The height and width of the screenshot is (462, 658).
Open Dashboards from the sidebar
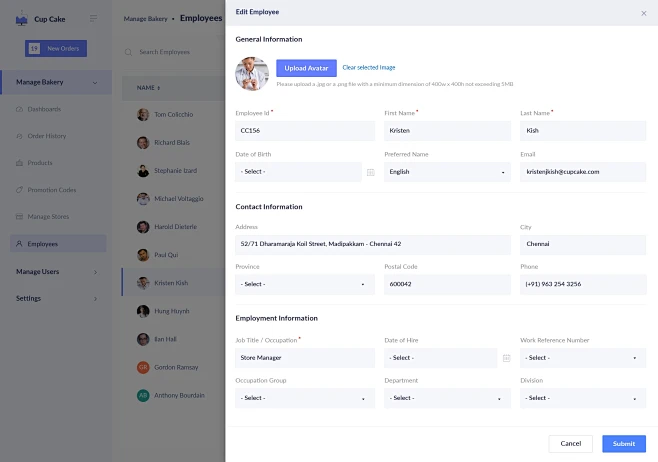[44, 109]
